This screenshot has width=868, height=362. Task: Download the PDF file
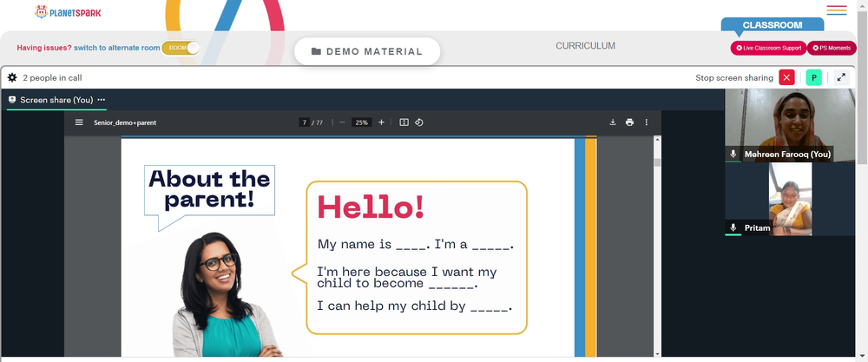(613, 122)
